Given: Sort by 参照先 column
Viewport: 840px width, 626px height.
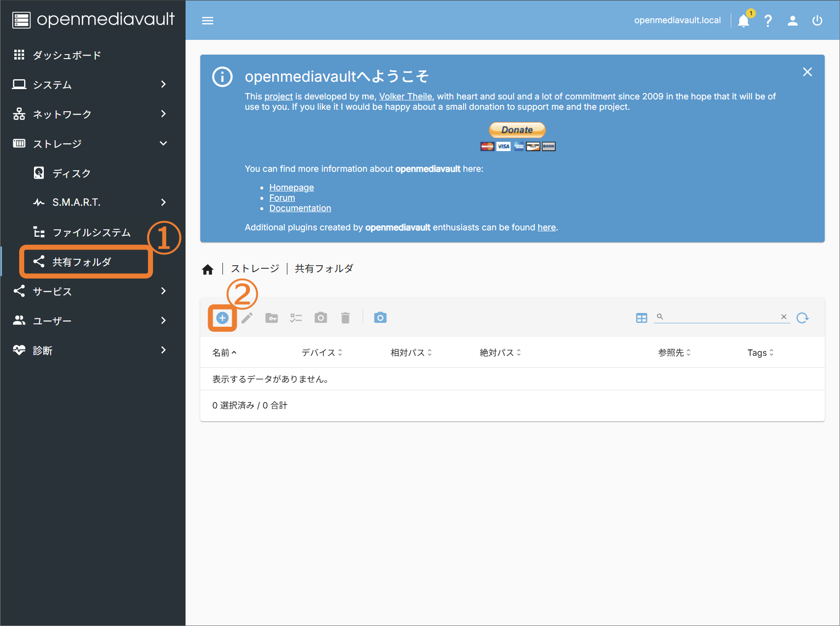Looking at the screenshot, I should point(675,352).
